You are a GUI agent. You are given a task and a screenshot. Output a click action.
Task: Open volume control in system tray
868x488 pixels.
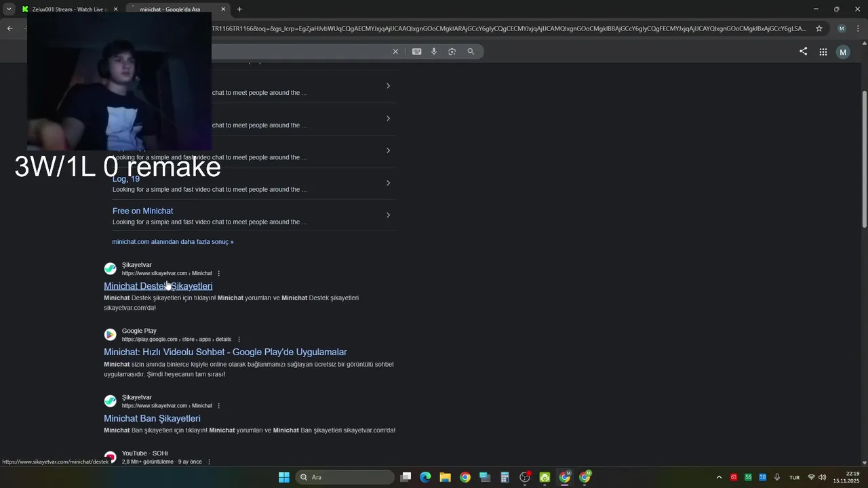[x=823, y=477]
